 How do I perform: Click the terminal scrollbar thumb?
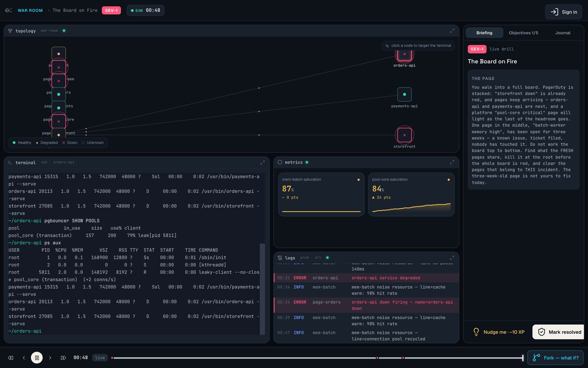[262, 289]
